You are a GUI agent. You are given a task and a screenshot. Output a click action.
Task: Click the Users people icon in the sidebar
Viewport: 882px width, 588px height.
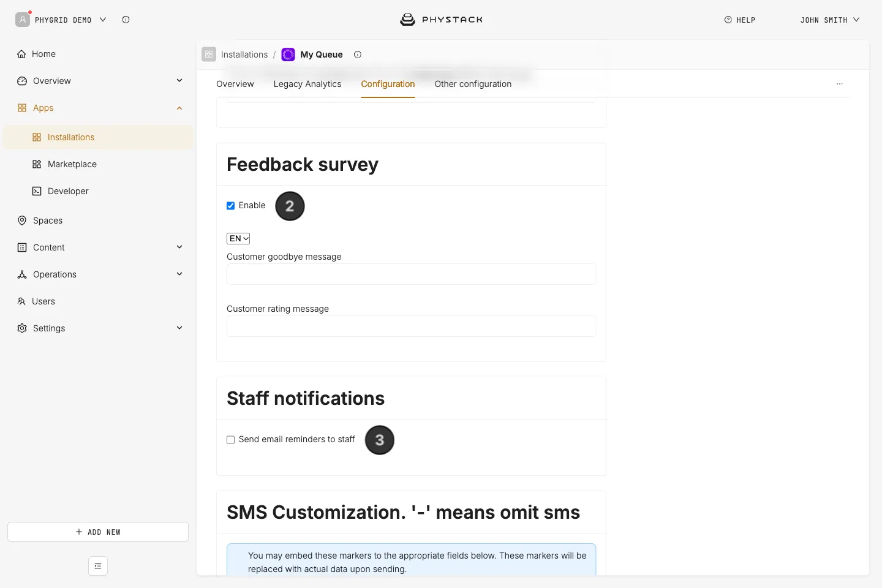21,301
